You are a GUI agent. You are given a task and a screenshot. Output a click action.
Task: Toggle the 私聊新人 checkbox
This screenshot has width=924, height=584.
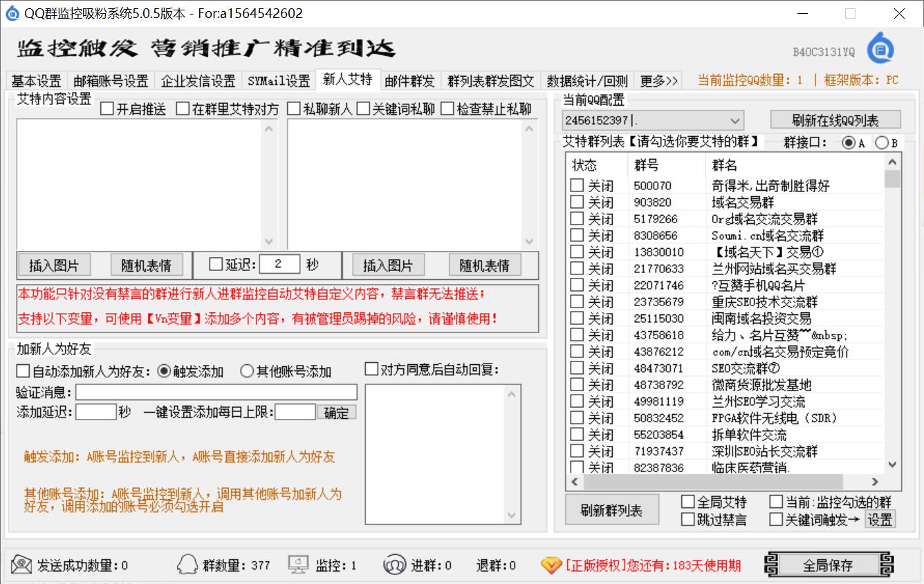coord(294,109)
